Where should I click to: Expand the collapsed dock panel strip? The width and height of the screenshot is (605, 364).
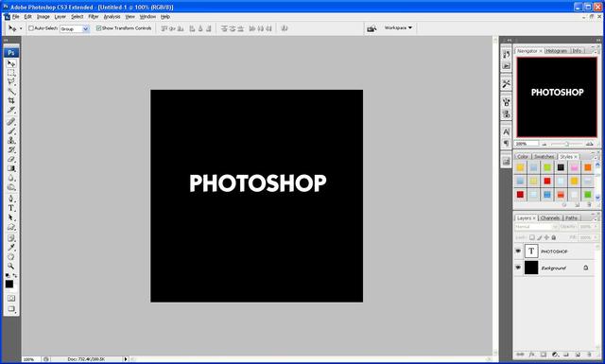pos(509,40)
